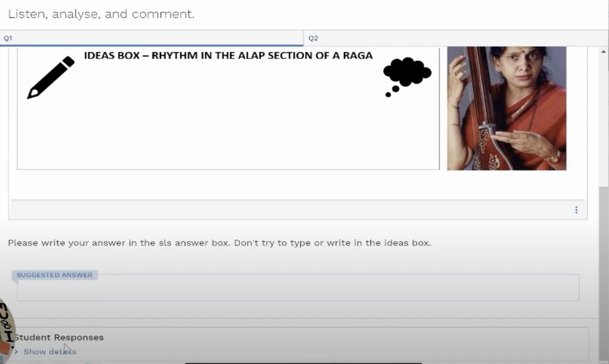The image size is (609, 364).
Task: Click the Listen, analyse, and comment title
Action: pos(101,14)
